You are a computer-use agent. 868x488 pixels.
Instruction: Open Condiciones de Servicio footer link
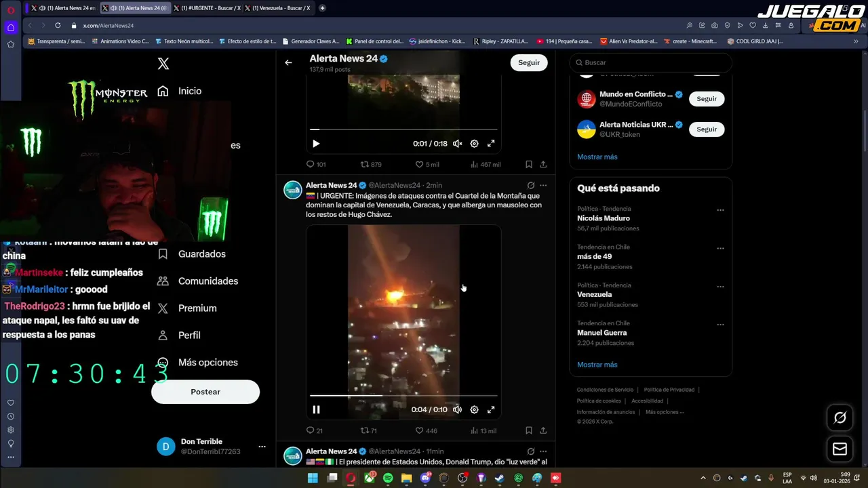click(605, 390)
